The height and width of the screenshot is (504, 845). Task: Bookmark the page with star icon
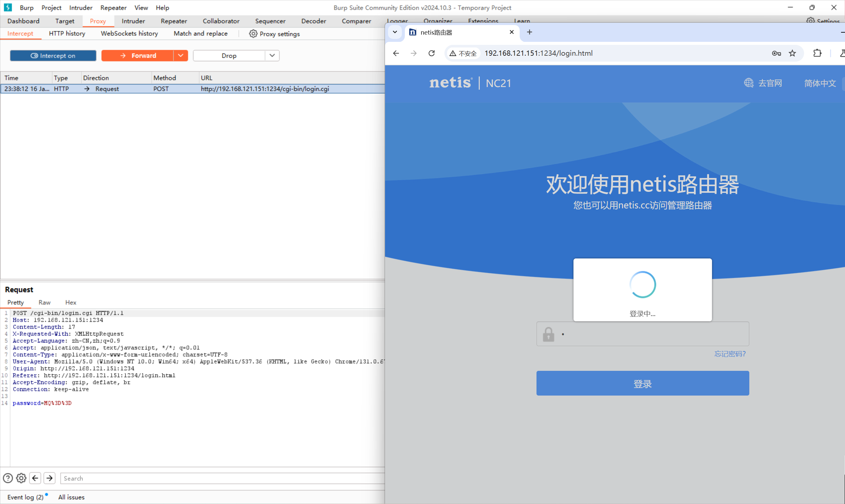tap(792, 53)
